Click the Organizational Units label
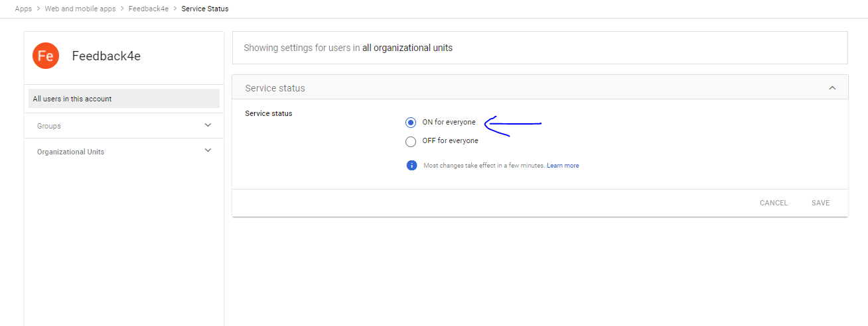This screenshot has width=868, height=326. pos(70,152)
